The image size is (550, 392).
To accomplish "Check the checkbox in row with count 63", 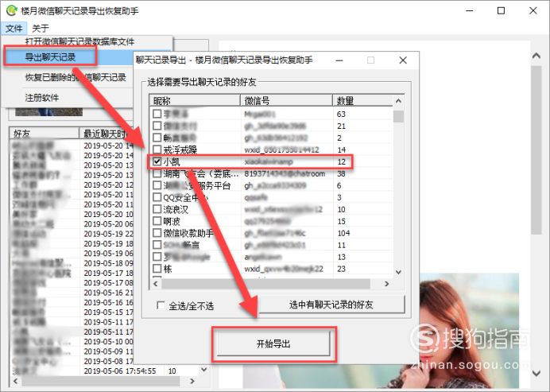I will (x=157, y=114).
